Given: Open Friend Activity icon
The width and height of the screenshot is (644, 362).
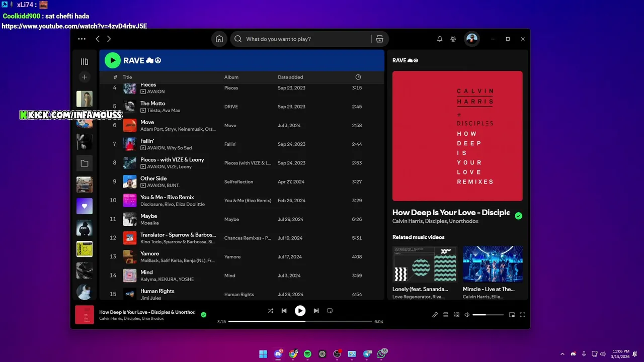Looking at the screenshot, I should 453,39.
